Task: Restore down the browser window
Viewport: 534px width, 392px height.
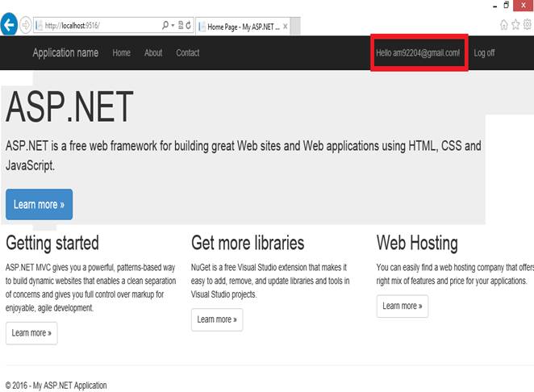Action: click(x=507, y=5)
